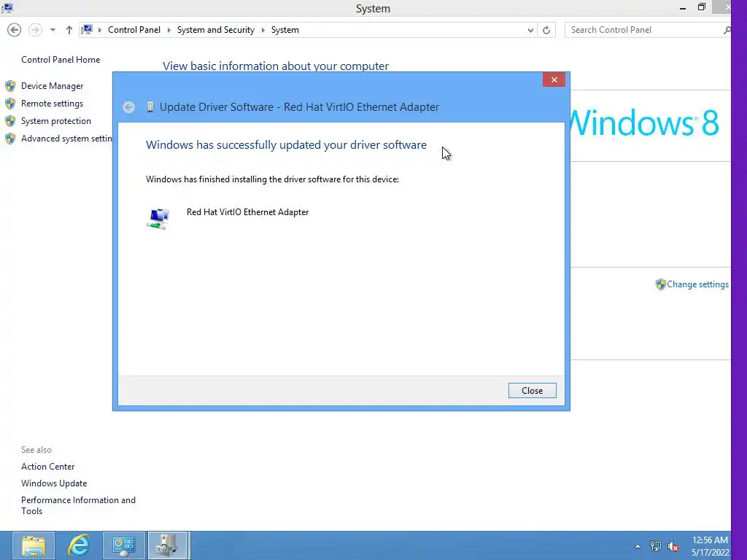
Task: Open System protection link
Action: pyautogui.click(x=55, y=121)
